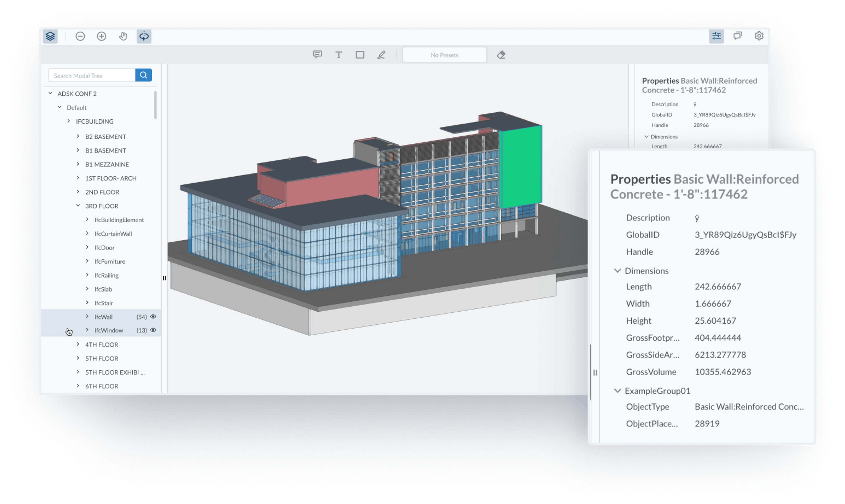Select IfcCurtainWall in the tree
This screenshot has height=504, width=845.
coord(113,234)
